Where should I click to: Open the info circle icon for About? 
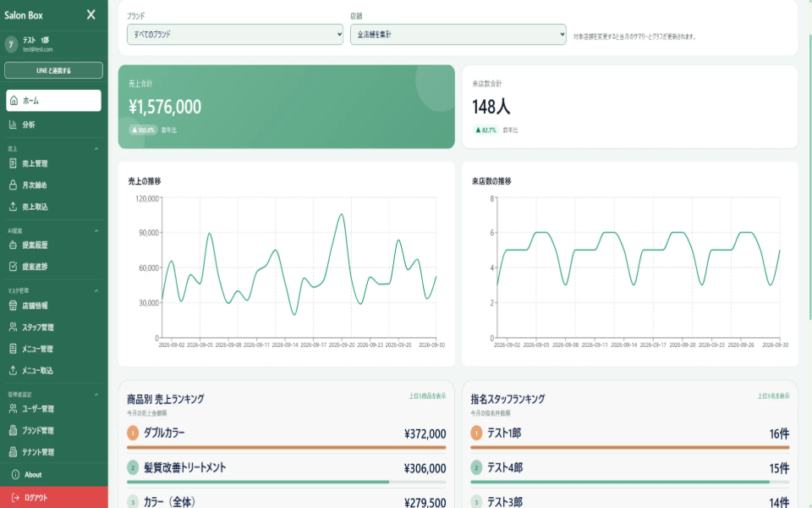(x=15, y=474)
